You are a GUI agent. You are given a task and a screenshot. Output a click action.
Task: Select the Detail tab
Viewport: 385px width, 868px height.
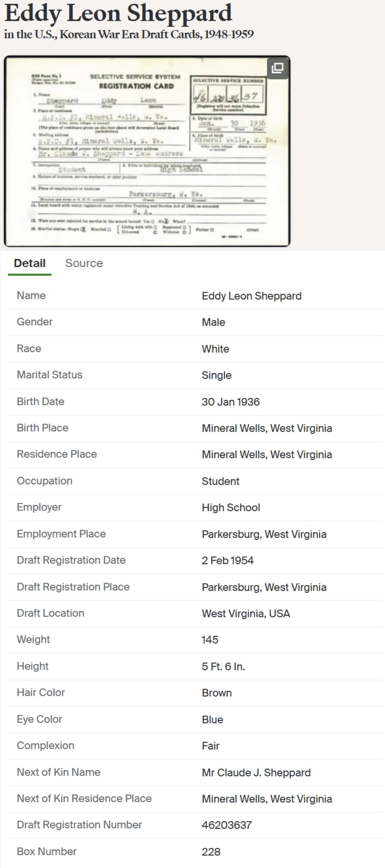(30, 263)
